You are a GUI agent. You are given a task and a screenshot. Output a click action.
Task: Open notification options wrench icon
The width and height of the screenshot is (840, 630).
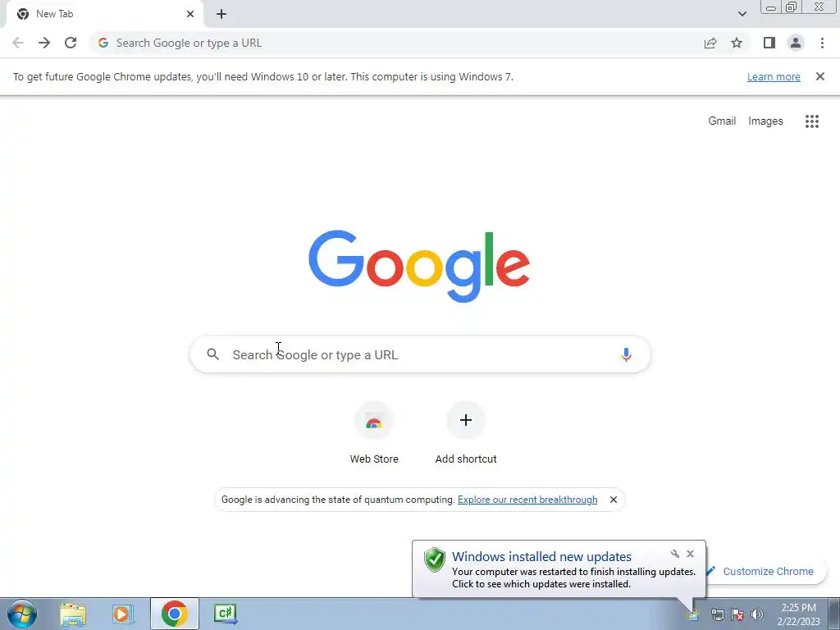point(675,554)
